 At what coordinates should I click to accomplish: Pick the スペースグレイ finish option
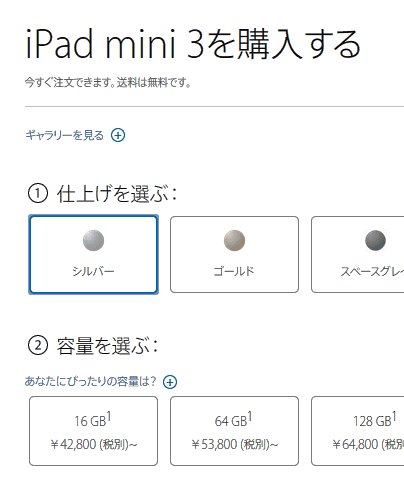[x=358, y=255]
